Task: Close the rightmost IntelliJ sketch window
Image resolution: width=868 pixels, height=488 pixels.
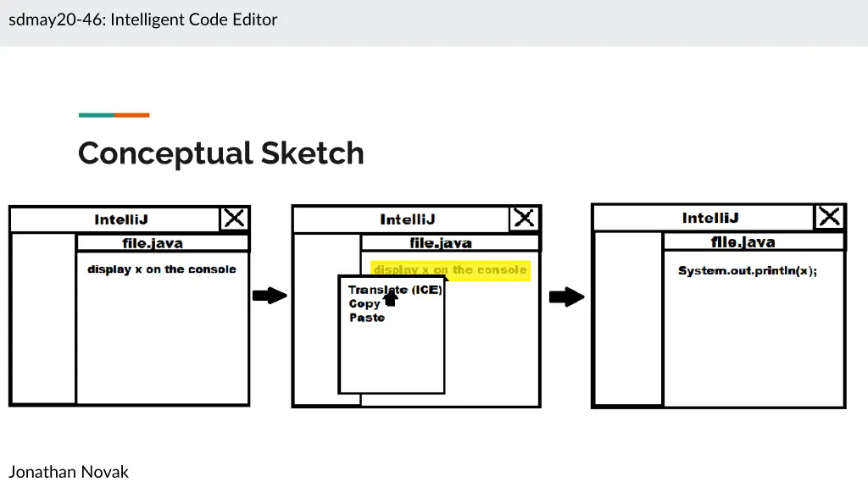Action: (829, 217)
